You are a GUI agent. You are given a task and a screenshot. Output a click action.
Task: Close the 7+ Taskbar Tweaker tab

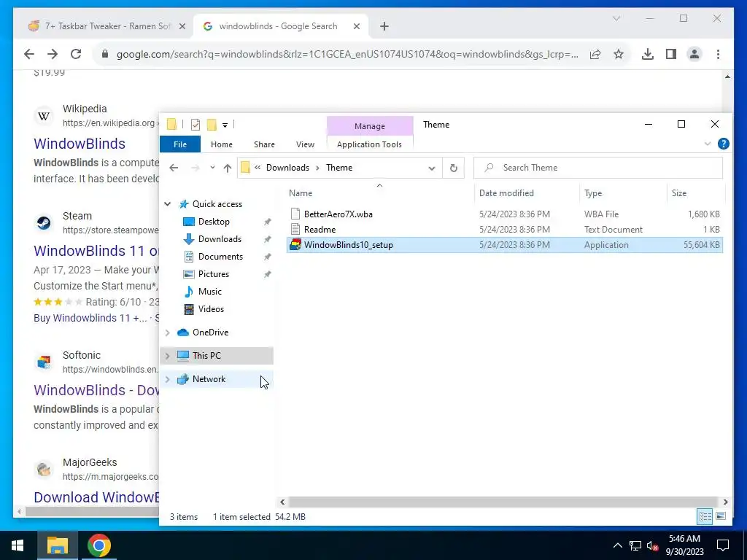[182, 26]
